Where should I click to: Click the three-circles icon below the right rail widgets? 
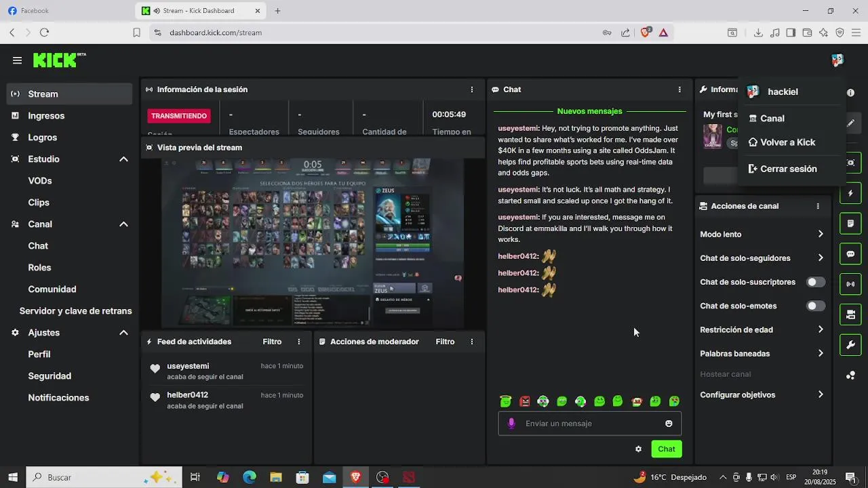tap(850, 375)
